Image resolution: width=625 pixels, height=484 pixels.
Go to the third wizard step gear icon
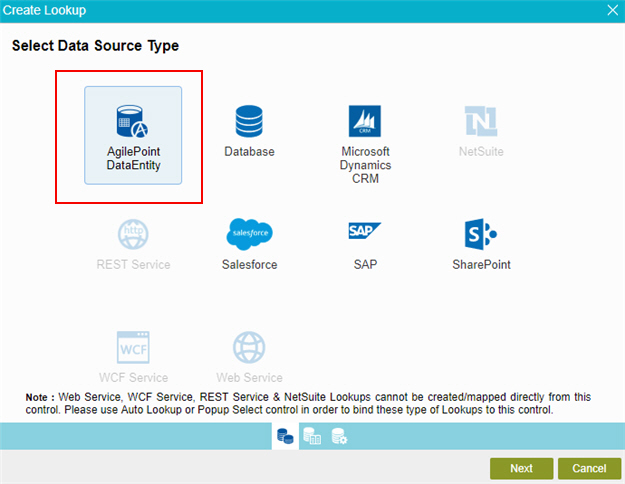[339, 436]
